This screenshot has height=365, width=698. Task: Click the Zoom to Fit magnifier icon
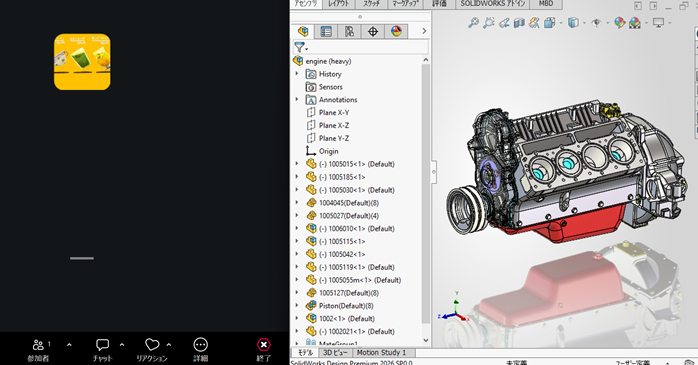(474, 22)
